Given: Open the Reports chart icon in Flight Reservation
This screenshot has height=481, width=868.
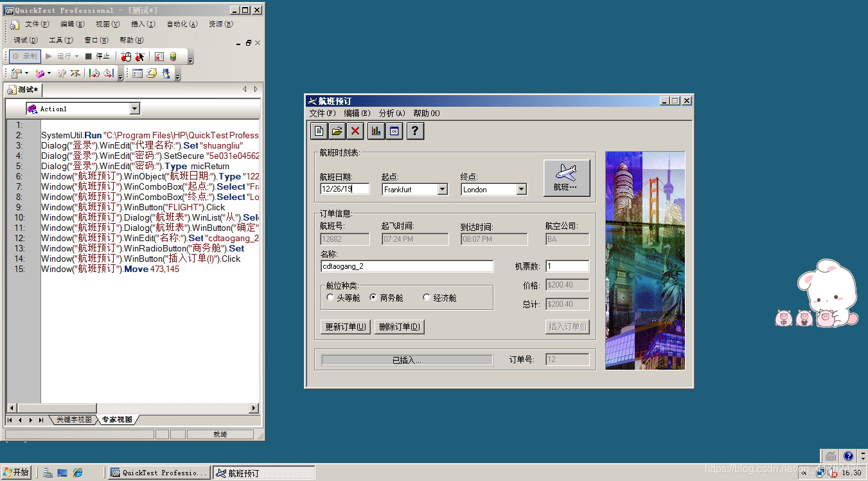Looking at the screenshot, I should click(x=375, y=131).
